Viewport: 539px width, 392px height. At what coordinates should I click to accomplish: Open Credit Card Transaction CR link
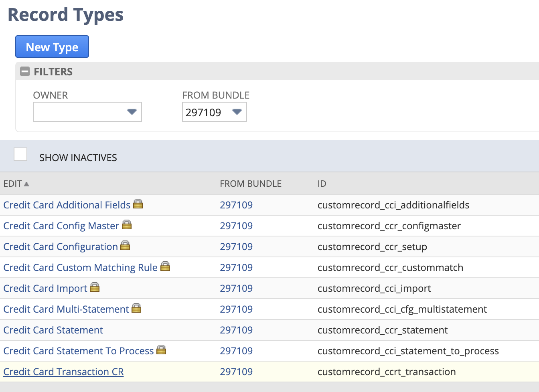click(x=64, y=372)
